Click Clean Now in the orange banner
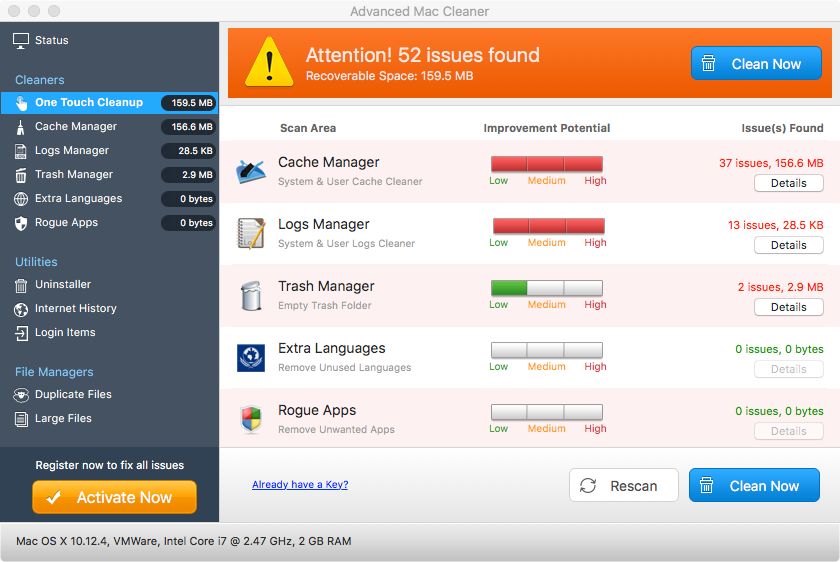The width and height of the screenshot is (840, 562). pyautogui.click(x=756, y=63)
